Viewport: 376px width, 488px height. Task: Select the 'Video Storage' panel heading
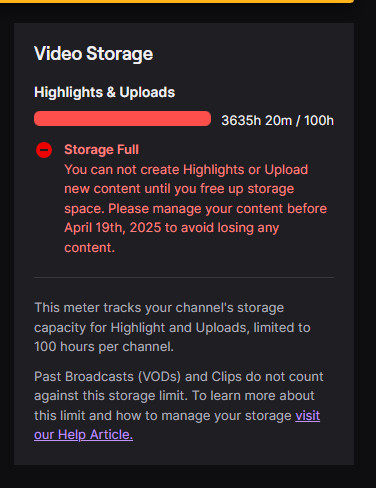pyautogui.click(x=94, y=54)
